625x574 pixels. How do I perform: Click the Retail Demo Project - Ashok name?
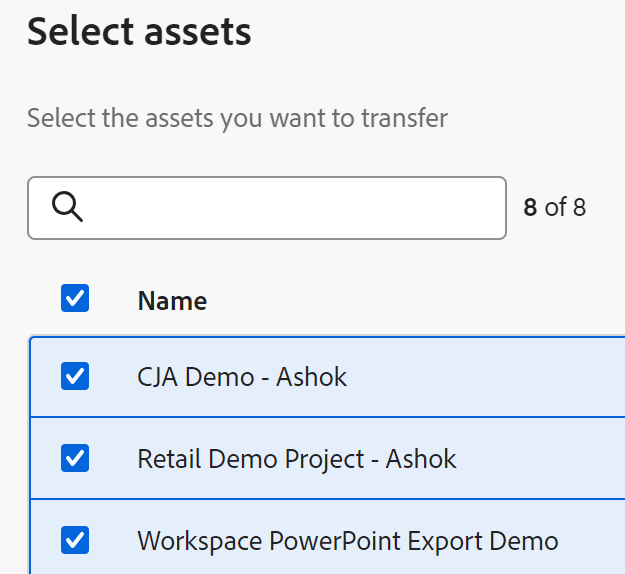tap(296, 459)
